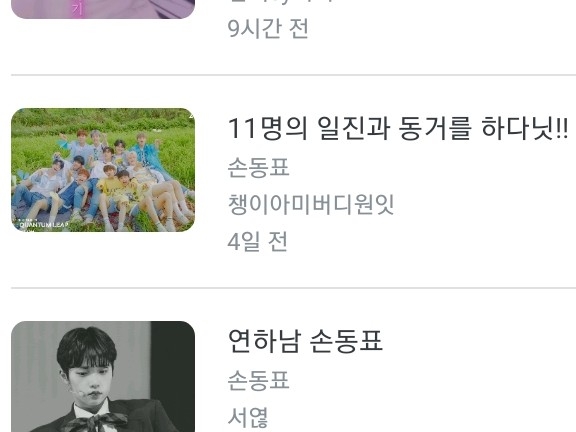This screenshot has height=432, width=576.
Task: Open author profile 챙이아미버디원잇
Action: coord(311,204)
